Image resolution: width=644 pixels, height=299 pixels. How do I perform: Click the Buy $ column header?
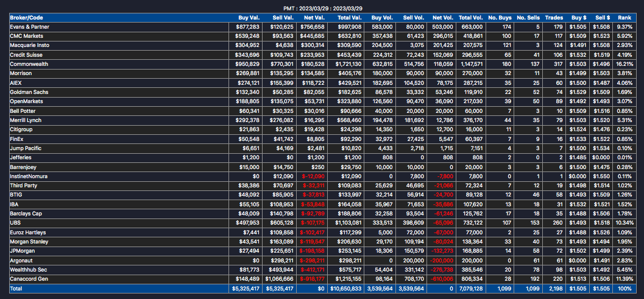tap(579, 18)
